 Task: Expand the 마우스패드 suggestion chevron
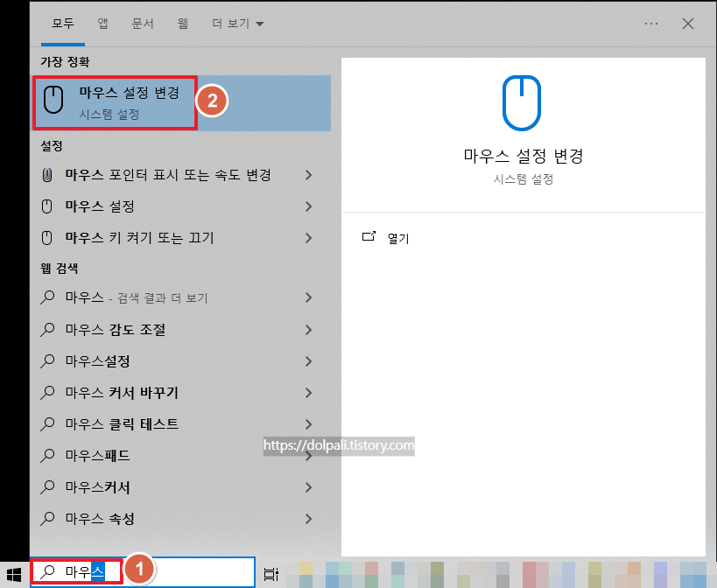point(308,456)
